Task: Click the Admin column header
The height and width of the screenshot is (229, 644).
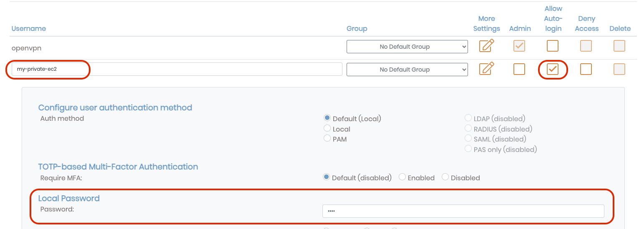Action: tap(520, 29)
